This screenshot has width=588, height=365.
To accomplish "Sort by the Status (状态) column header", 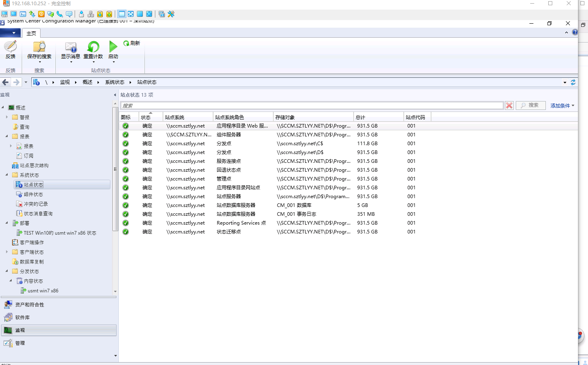I will pyautogui.click(x=151, y=117).
